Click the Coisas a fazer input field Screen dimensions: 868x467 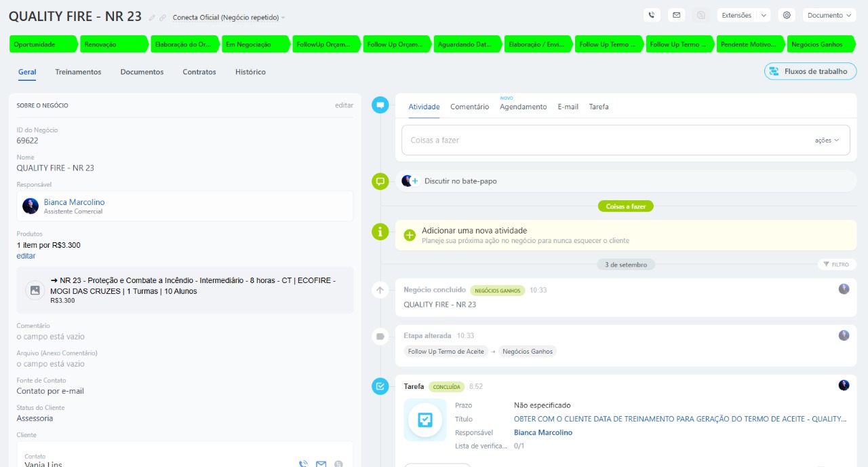pos(604,140)
